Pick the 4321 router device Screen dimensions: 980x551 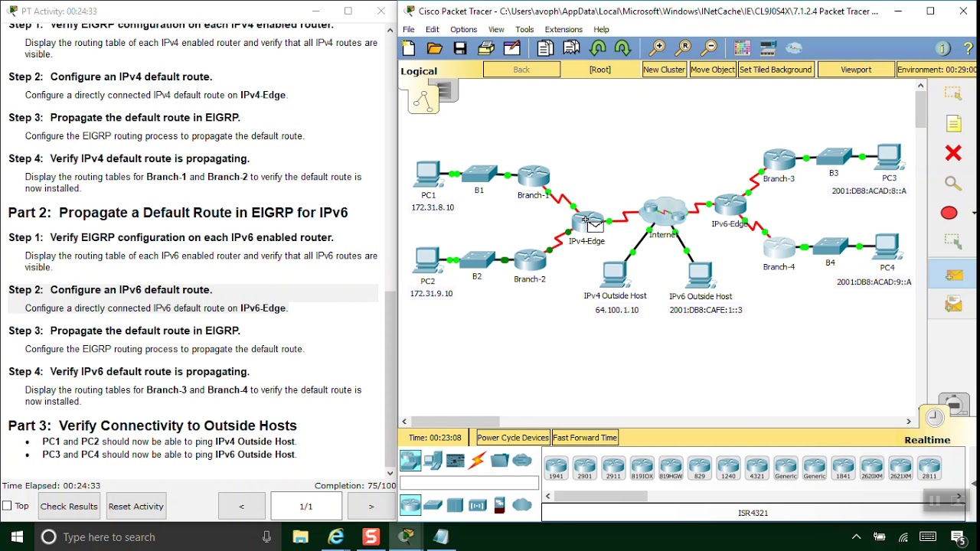tap(756, 468)
